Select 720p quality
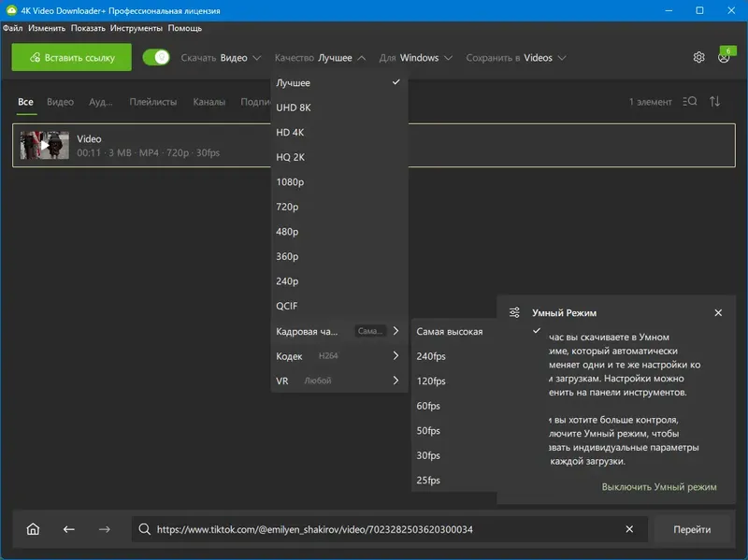This screenshot has height=560, width=748. pos(338,207)
